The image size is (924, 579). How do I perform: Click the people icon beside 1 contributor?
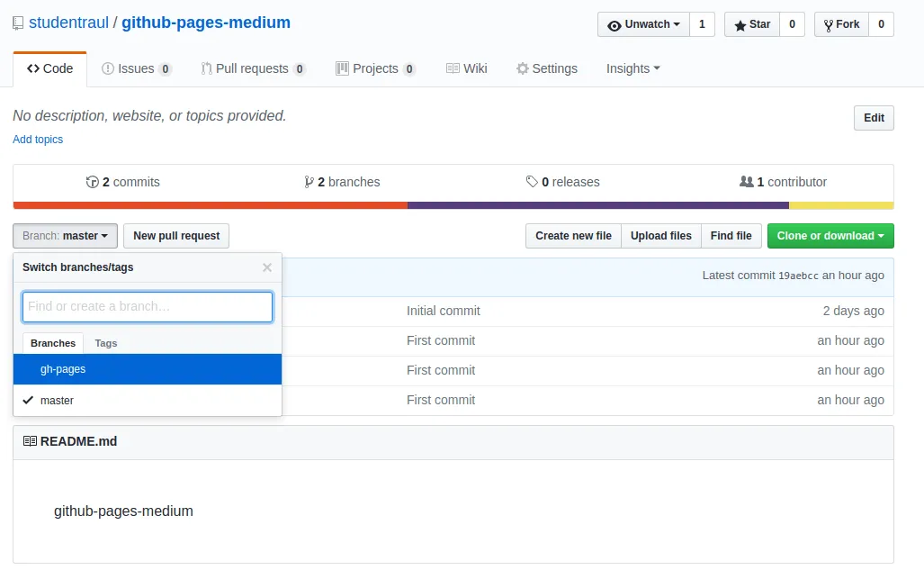coord(746,182)
